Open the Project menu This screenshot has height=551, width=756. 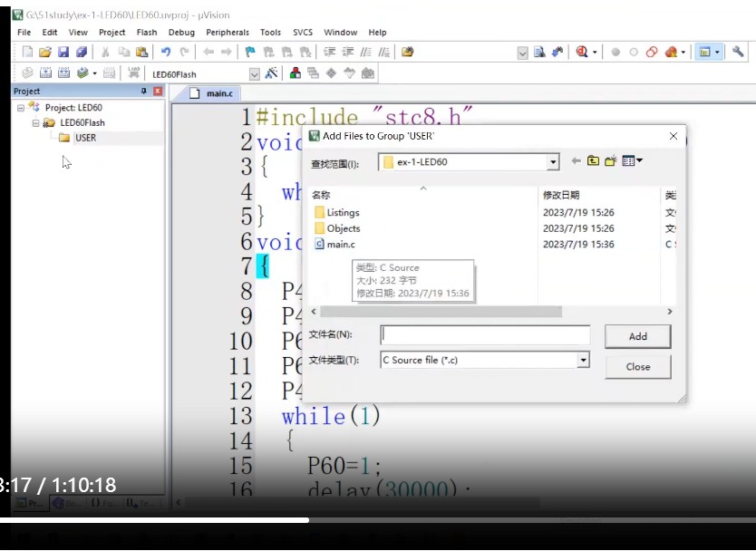[111, 33]
